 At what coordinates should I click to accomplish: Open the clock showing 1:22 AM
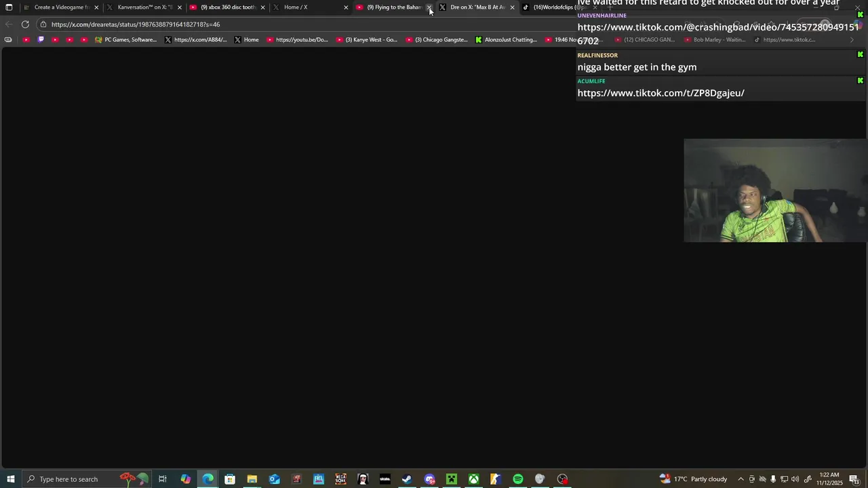click(x=829, y=479)
